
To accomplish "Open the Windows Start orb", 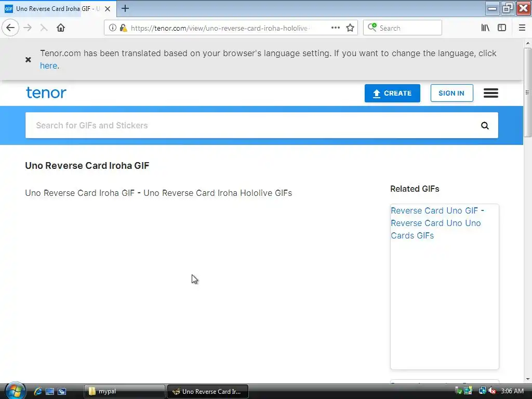I will (15, 391).
